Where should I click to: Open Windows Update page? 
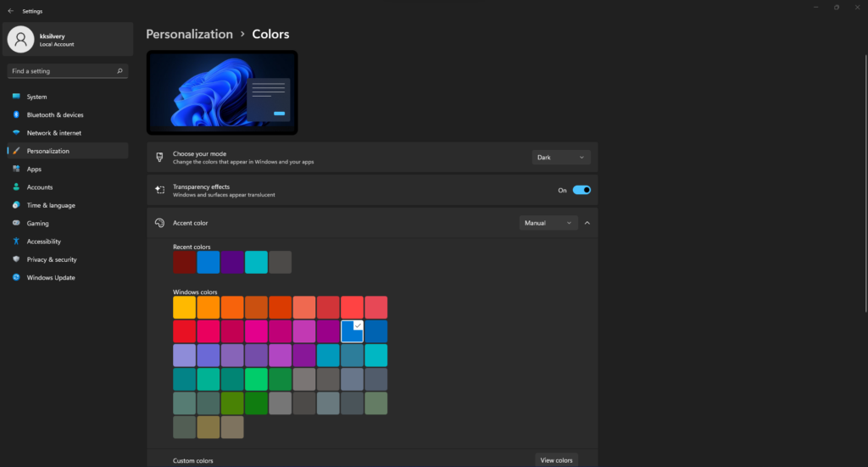point(68,277)
